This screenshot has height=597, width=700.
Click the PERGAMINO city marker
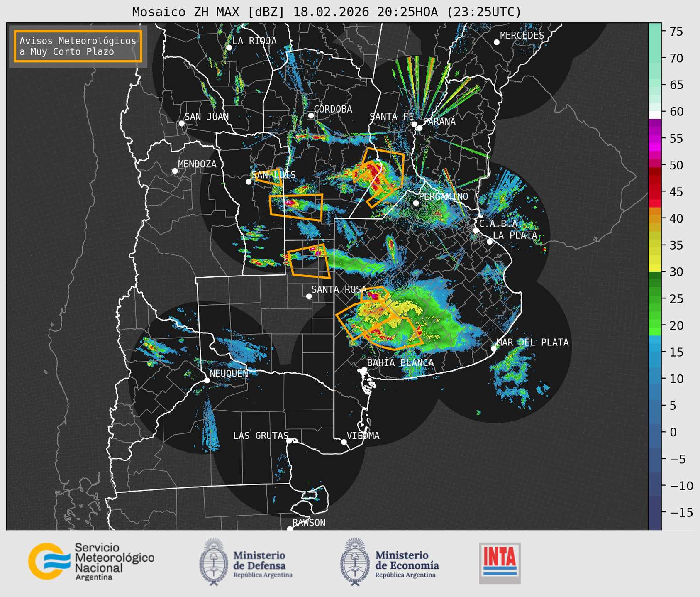(x=416, y=203)
